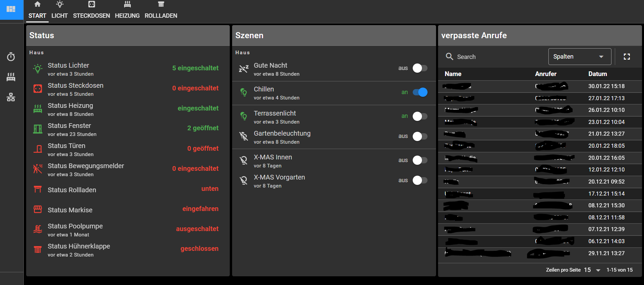Image resolution: width=644 pixels, height=285 pixels.
Task: Click the Status Steckdosen socket icon
Action: [38, 89]
